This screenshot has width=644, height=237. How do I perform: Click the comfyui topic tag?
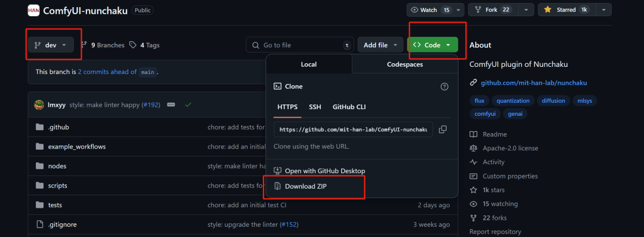(485, 113)
